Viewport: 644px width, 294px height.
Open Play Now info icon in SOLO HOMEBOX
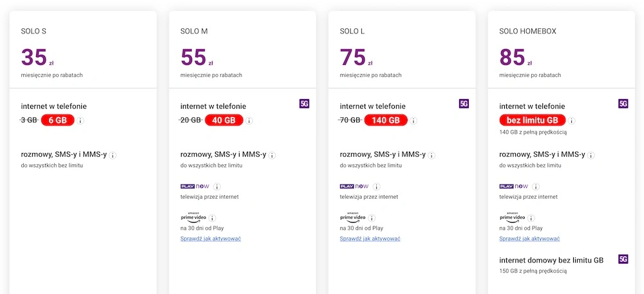tap(536, 187)
